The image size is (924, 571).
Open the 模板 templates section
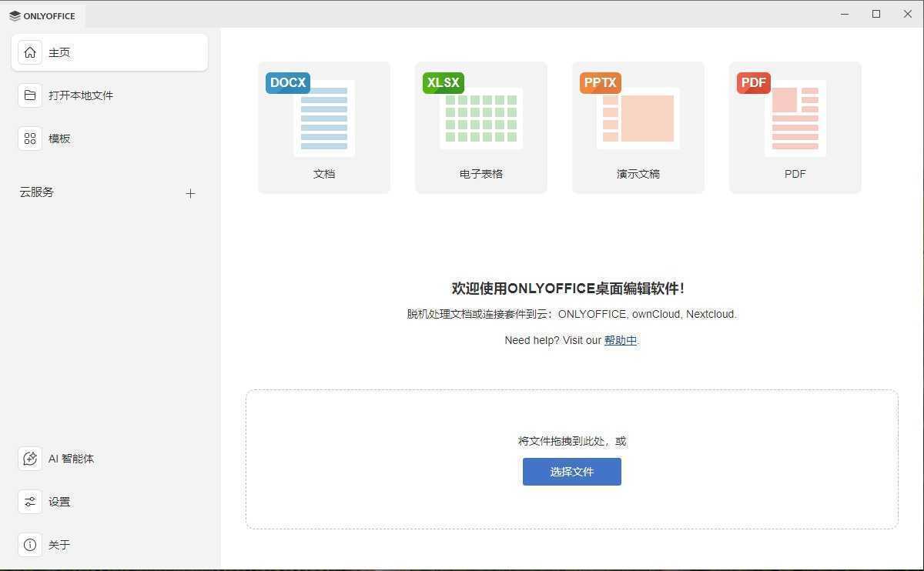coord(59,139)
